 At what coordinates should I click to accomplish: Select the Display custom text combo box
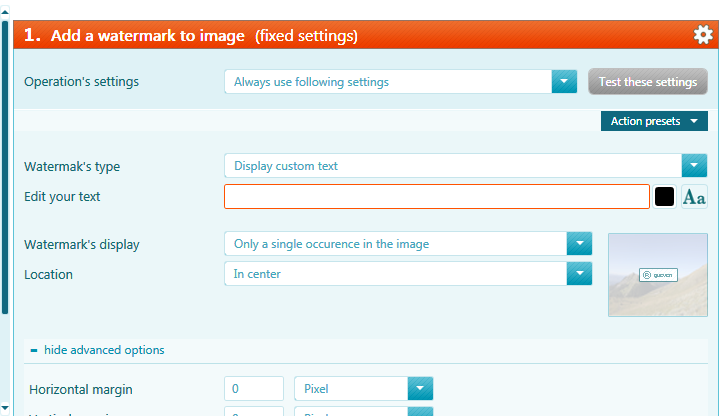453,166
